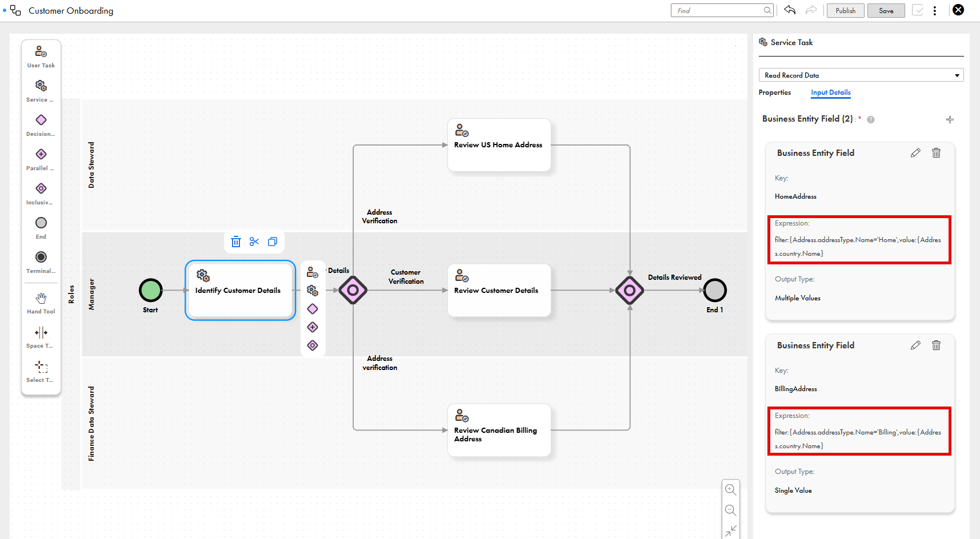Screen dimensions: 980x539
Task: Open the three-dot more options menu
Action: click(935, 10)
